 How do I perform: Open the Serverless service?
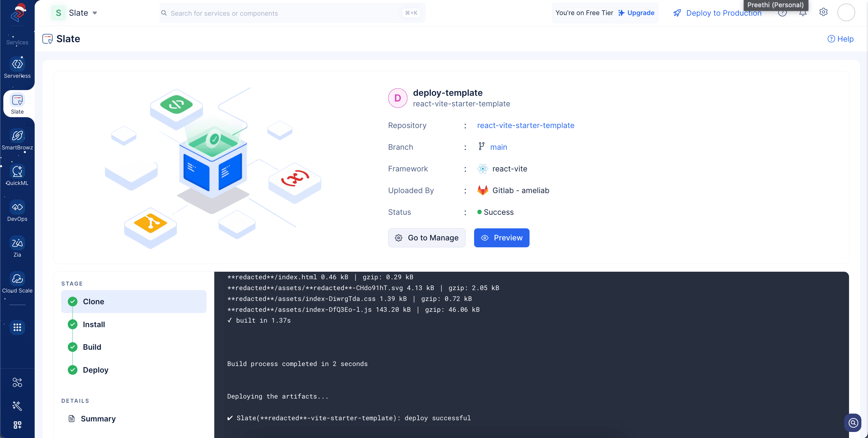17,68
